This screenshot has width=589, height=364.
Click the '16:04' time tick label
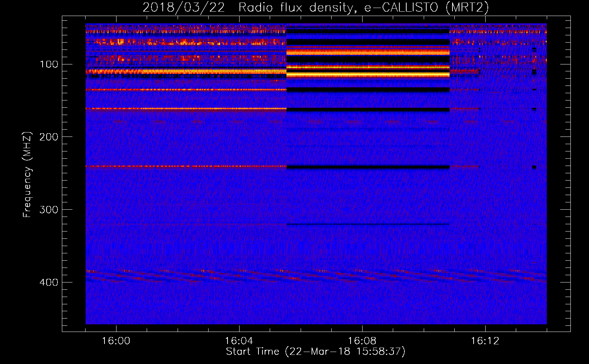pyautogui.click(x=239, y=341)
